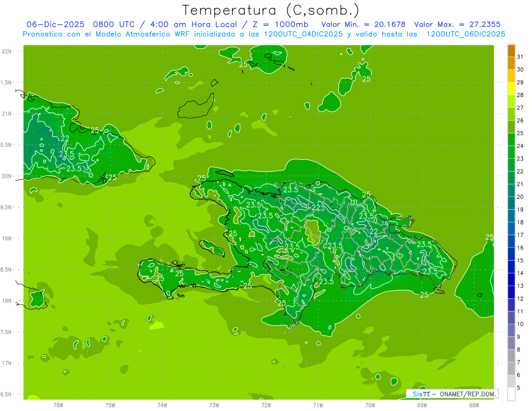Click the title 'Temperatura (C,somb.)'

pyautogui.click(x=271, y=10)
